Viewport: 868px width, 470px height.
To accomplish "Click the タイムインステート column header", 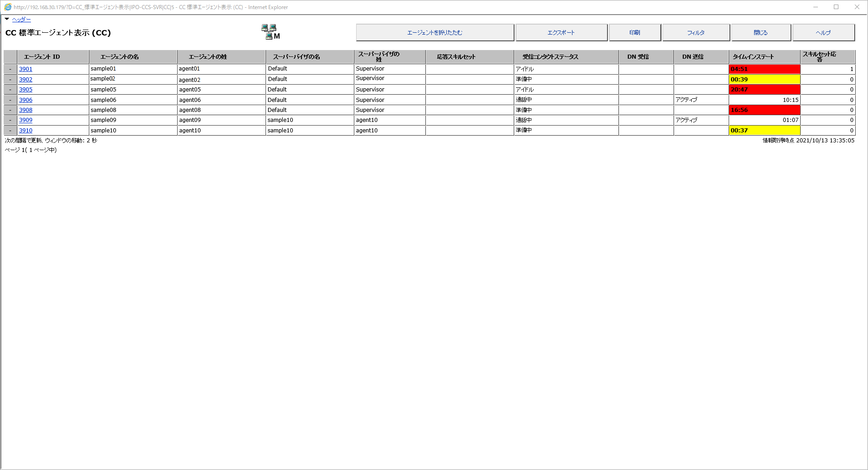I will (753, 57).
